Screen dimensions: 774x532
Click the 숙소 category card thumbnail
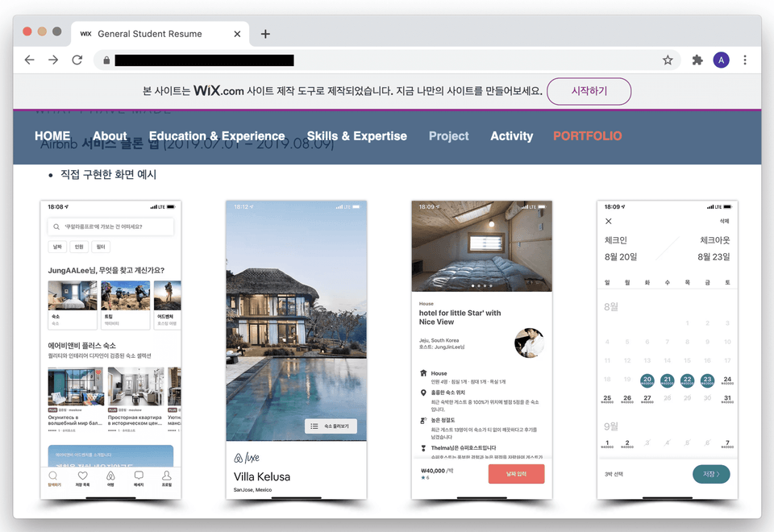pyautogui.click(x=73, y=296)
